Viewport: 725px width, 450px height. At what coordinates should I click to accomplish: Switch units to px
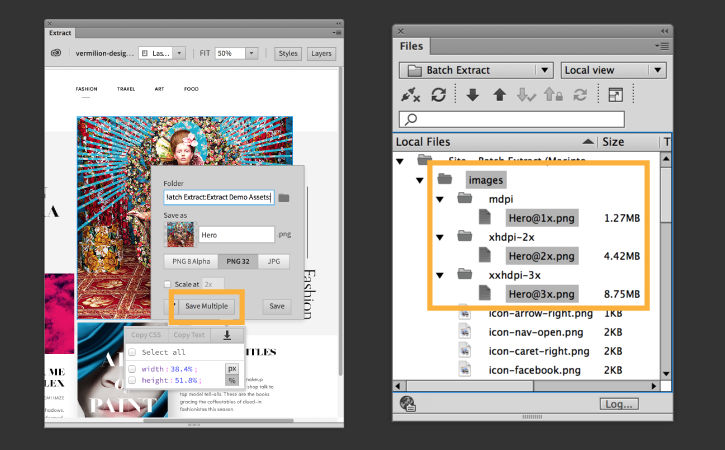(x=232, y=369)
